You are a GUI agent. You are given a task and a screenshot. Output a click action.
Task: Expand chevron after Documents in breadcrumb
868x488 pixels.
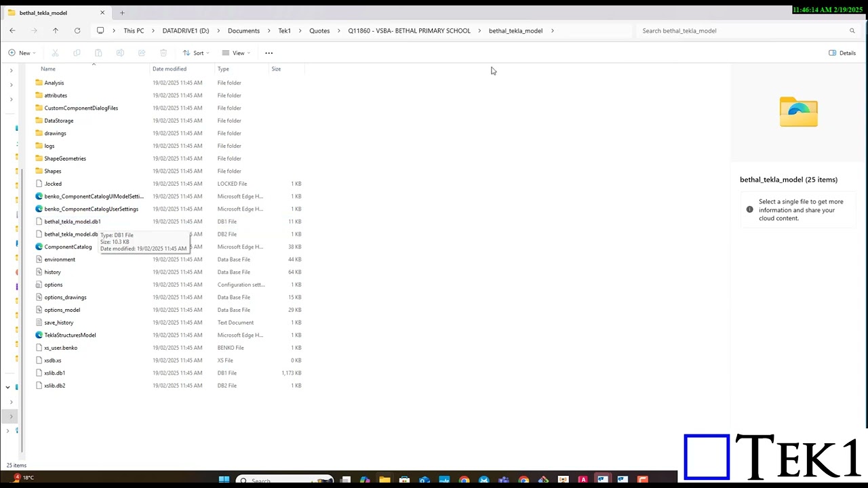pos(269,30)
